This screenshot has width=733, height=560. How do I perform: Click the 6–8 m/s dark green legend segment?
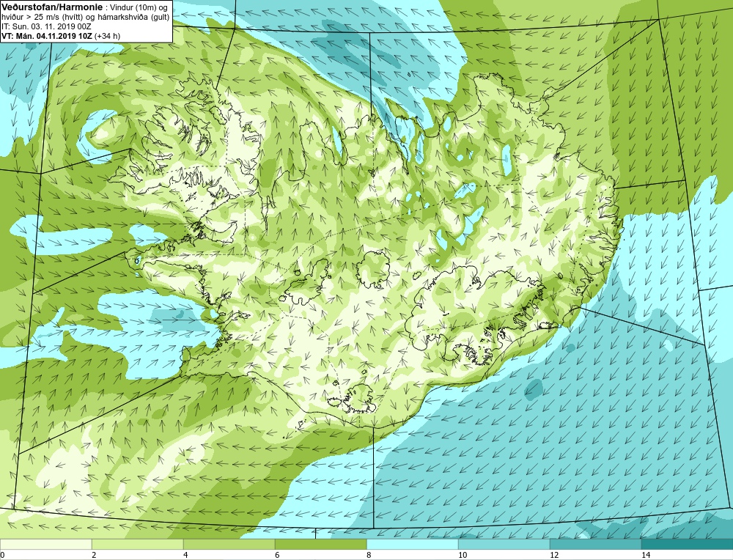point(321,545)
